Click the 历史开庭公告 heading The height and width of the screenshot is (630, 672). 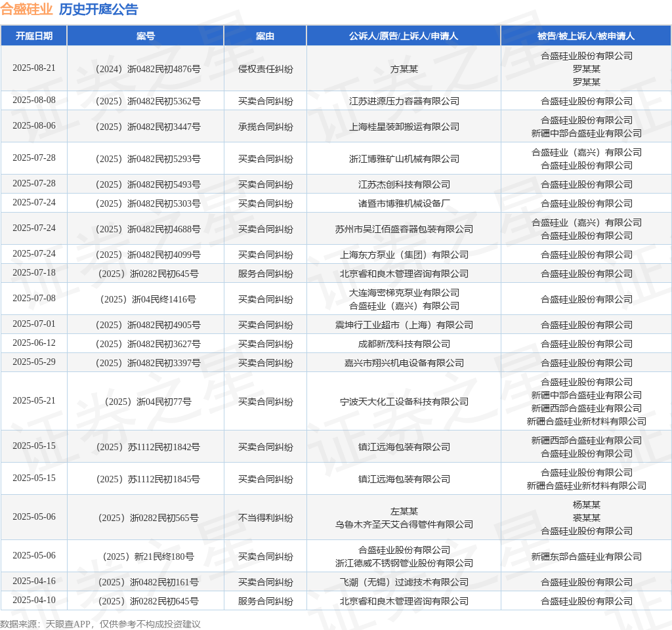point(98,9)
